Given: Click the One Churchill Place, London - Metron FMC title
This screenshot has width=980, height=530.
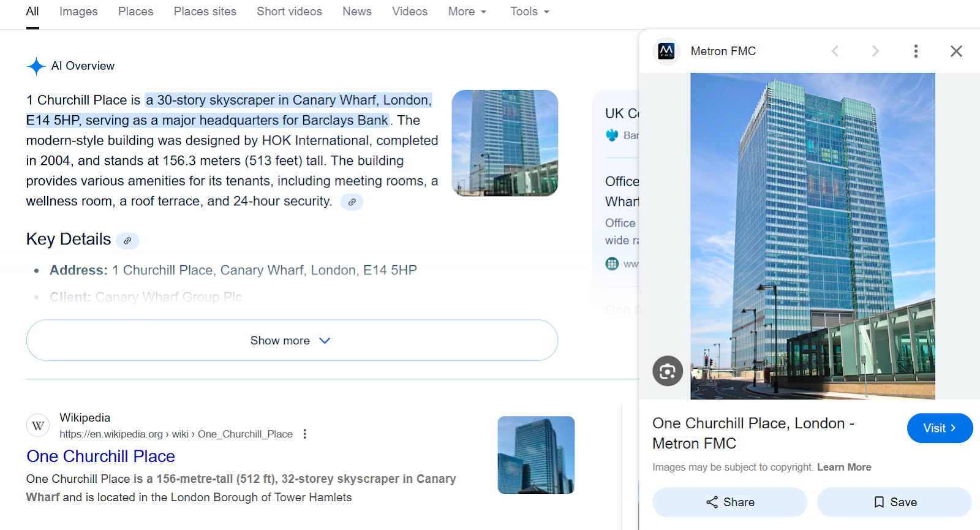Looking at the screenshot, I should [753, 433].
